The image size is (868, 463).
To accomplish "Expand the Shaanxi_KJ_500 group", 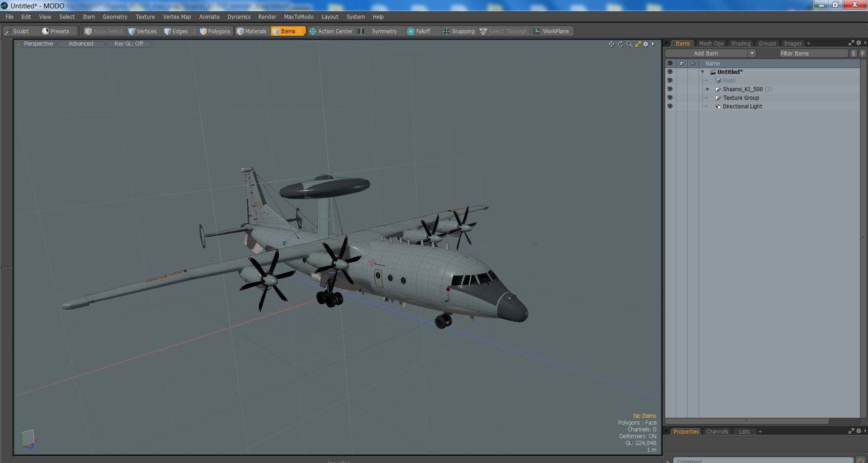I will coord(708,89).
